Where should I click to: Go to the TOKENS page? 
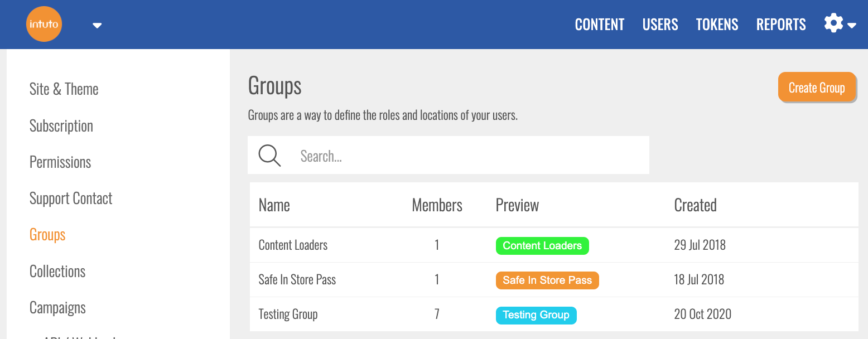(717, 25)
